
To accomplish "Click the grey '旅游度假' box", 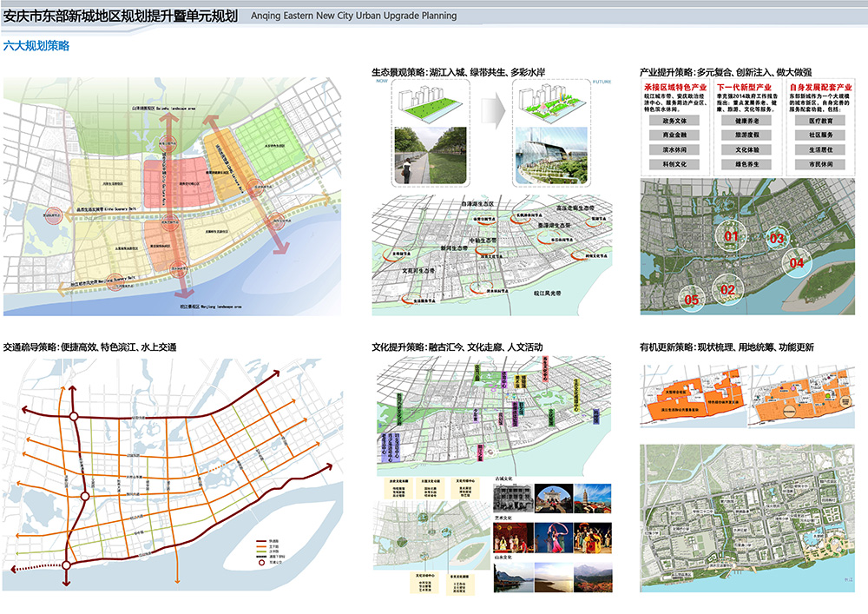I will pos(746,135).
